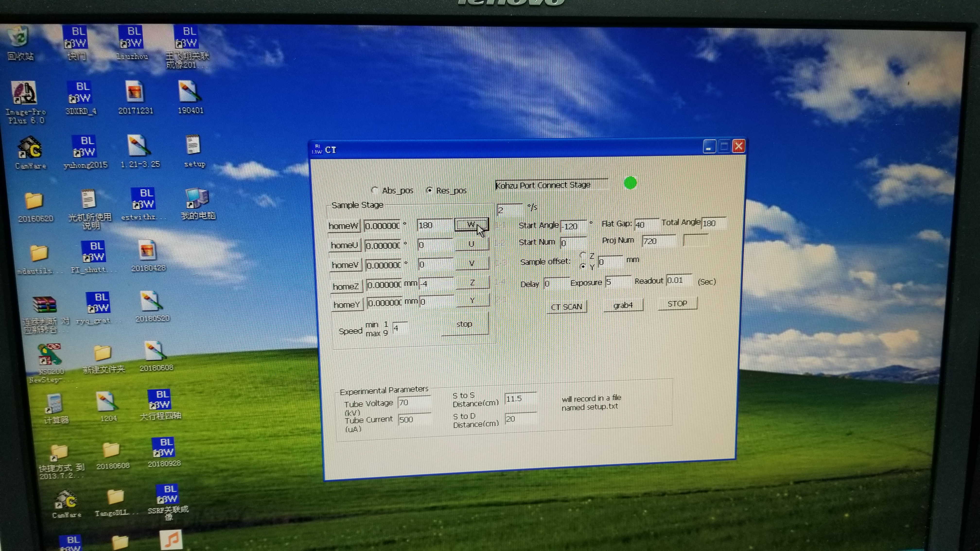Choose Z for Sample offset
This screenshot has width=980, height=551.
point(583,255)
